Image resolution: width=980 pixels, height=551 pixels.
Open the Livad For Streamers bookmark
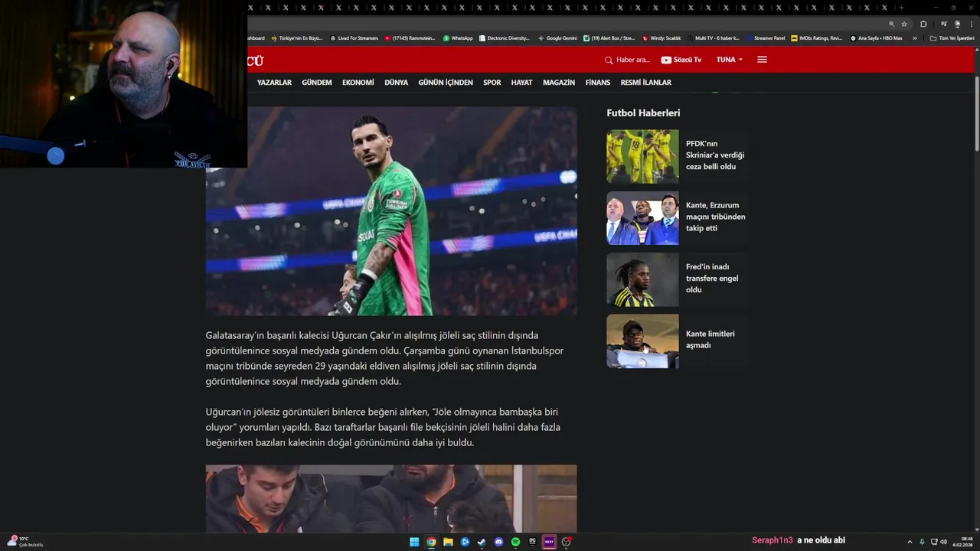pyautogui.click(x=354, y=38)
